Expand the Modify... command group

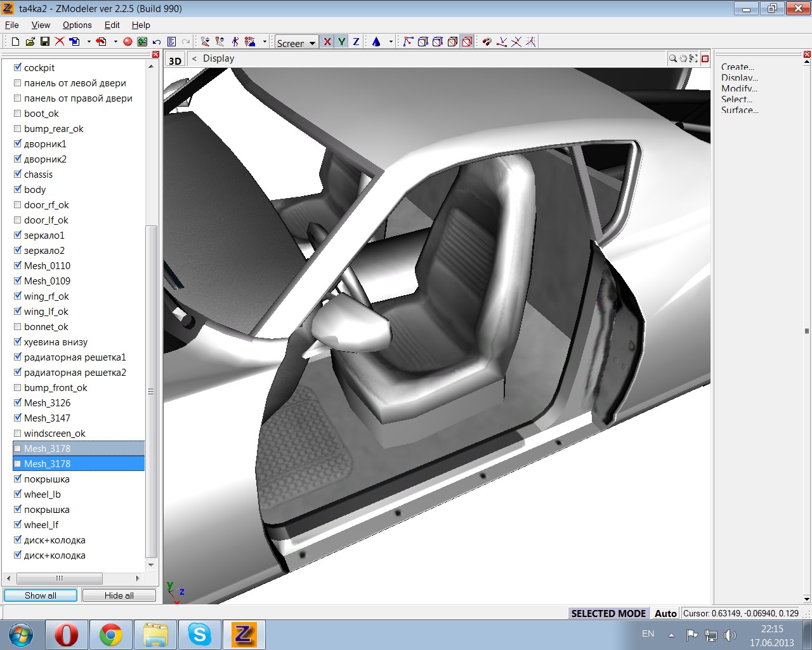click(x=739, y=88)
